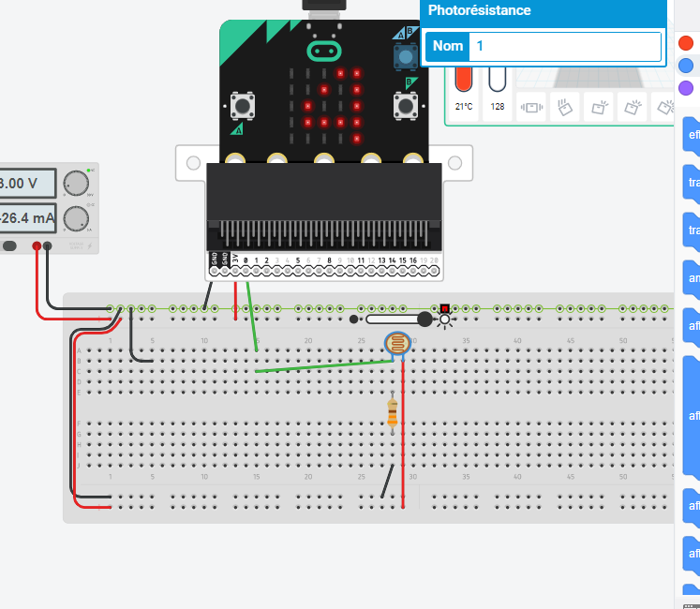
Task: Push micro:bit button B
Action: (406, 106)
